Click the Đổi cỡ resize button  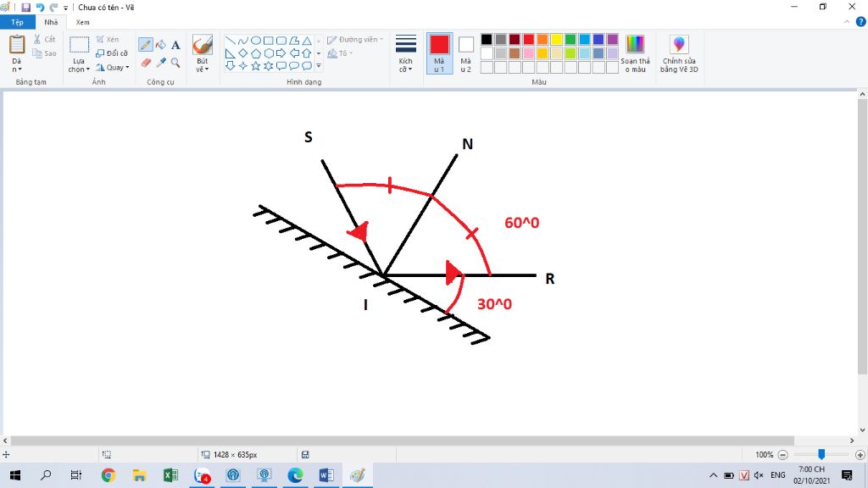point(112,53)
